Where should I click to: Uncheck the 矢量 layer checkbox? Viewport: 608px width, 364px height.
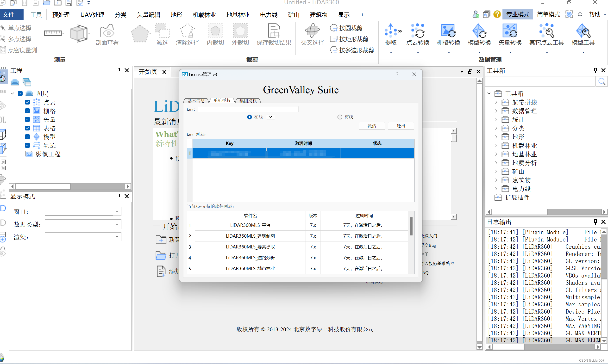pyautogui.click(x=27, y=119)
